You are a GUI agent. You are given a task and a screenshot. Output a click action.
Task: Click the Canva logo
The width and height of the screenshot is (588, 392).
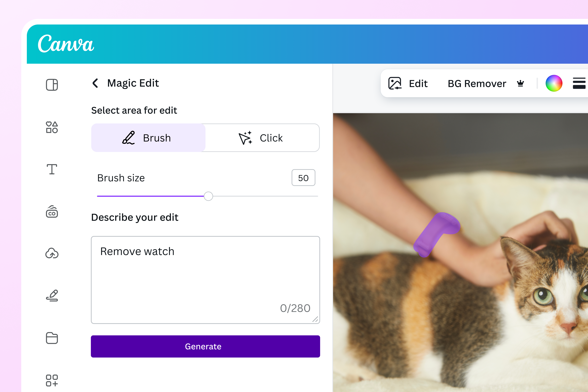coord(66,43)
